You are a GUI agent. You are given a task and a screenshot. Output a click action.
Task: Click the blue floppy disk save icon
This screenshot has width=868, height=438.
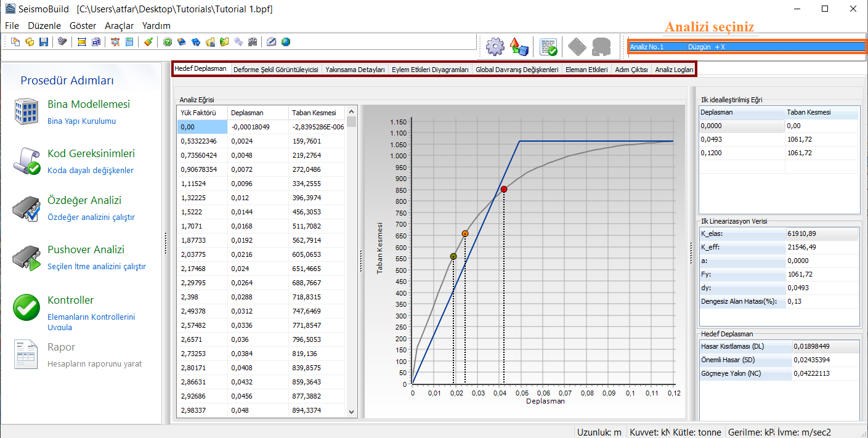(x=44, y=42)
